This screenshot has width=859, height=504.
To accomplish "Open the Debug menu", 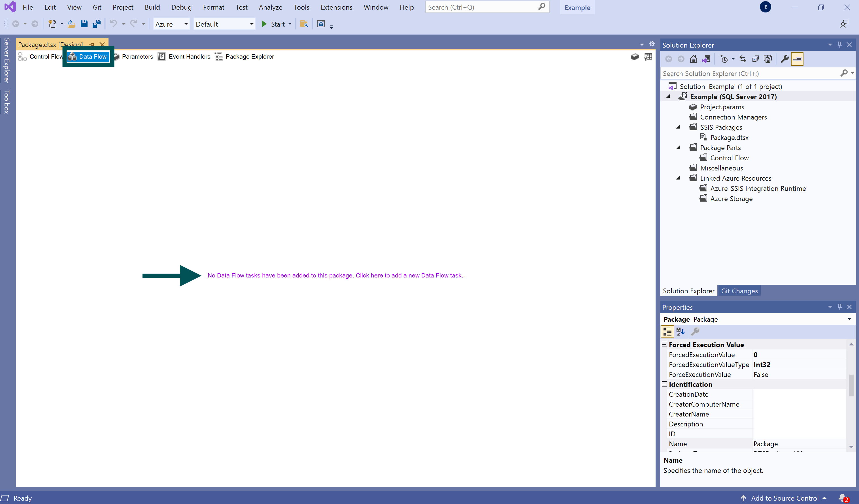I will pos(181,7).
